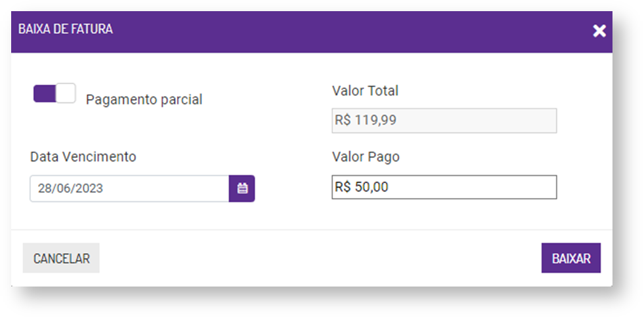Click the Data Vencimento label
Image resolution: width=644 pixels, height=318 pixels.
click(83, 157)
